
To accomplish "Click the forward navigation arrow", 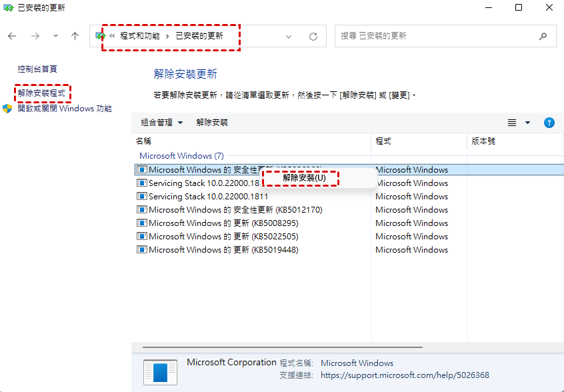I will click(x=35, y=36).
